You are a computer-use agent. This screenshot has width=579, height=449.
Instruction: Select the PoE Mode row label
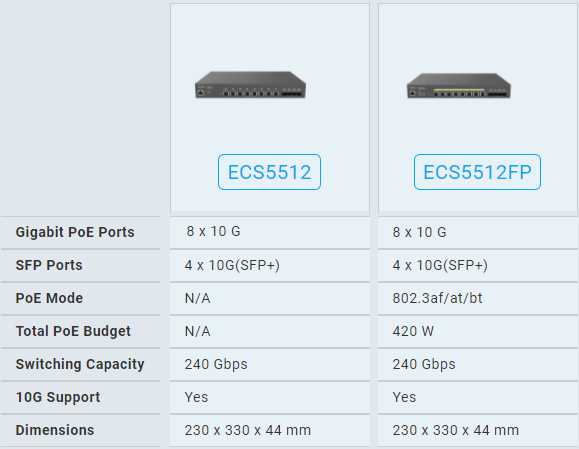click(49, 298)
